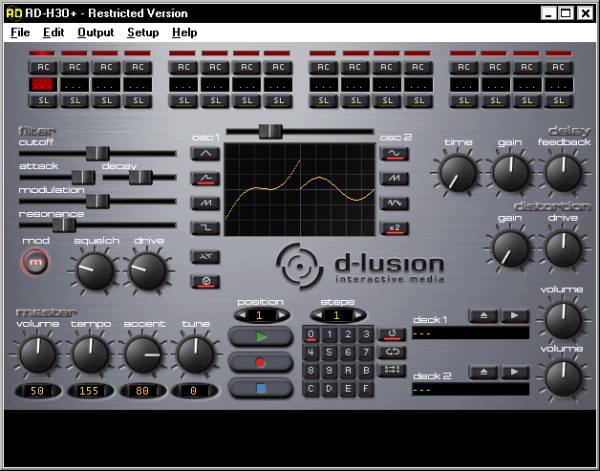The width and height of the screenshot is (600, 471).
Task: Click the squelch knob
Action: pyautogui.click(x=95, y=271)
